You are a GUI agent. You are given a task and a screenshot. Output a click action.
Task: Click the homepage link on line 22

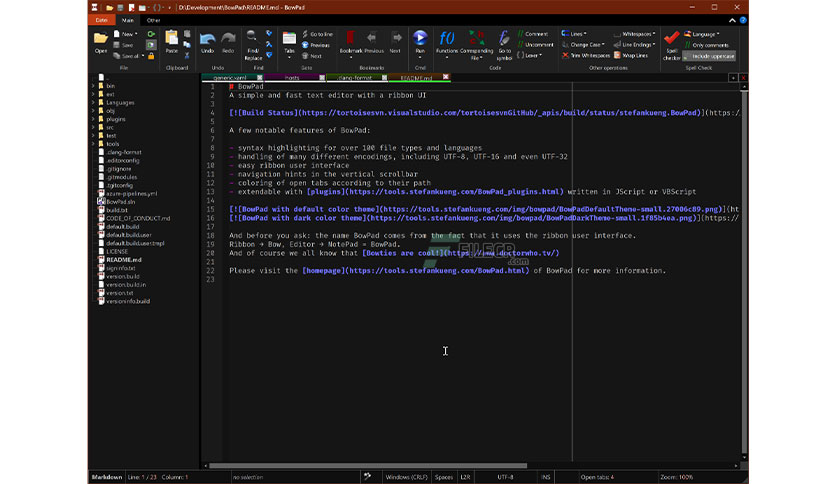[416, 271]
